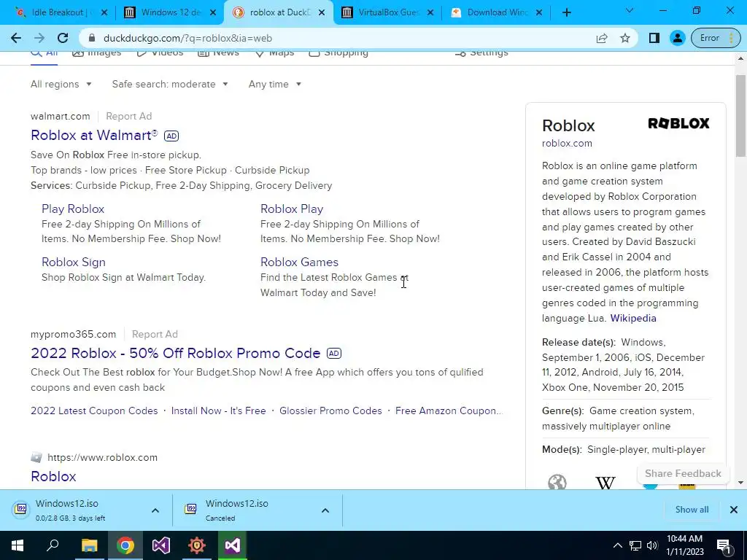
Task: Expand the All regions dropdown
Action: click(x=61, y=85)
